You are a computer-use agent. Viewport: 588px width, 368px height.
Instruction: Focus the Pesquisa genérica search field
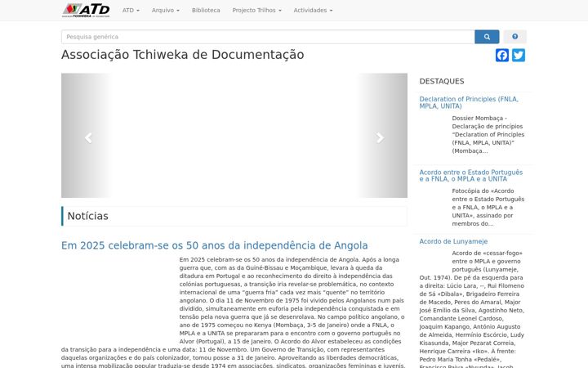pyautogui.click(x=268, y=37)
